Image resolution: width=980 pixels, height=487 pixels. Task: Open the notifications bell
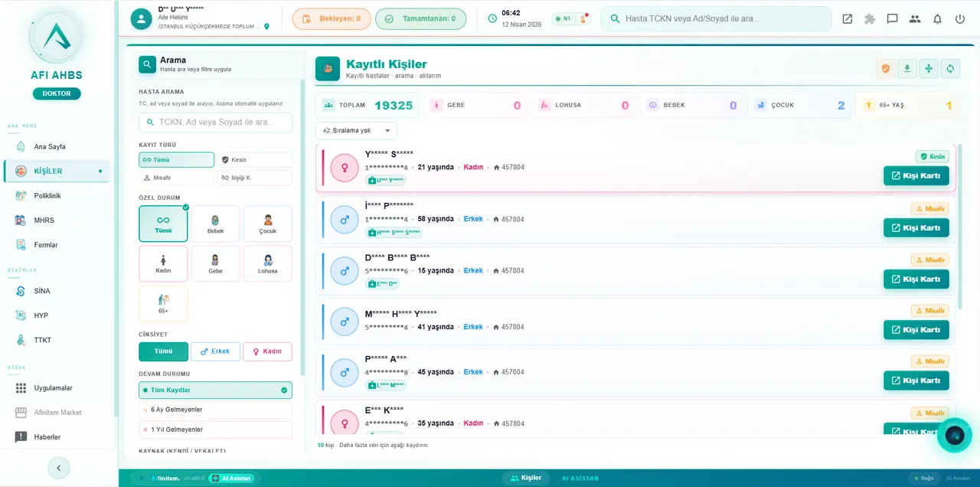coord(937,19)
